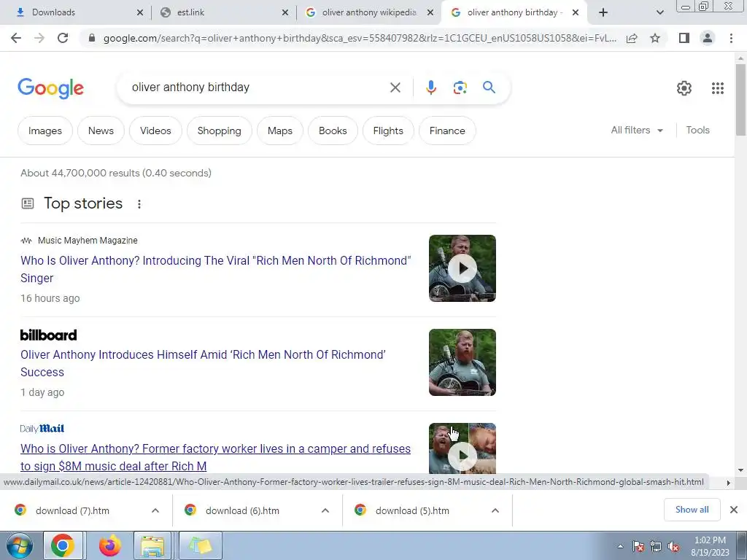Expand download (6).htm options arrow
Viewport: 747px width, 560px height.
click(x=325, y=510)
